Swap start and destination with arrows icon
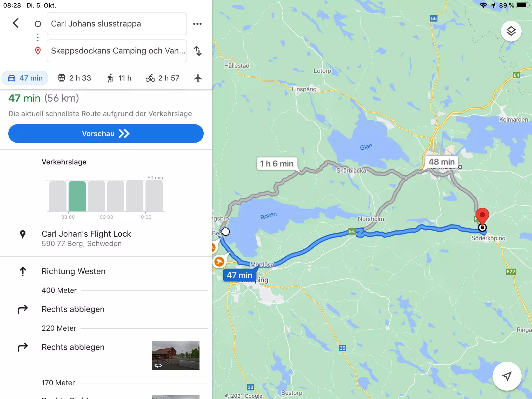Viewport: 532px width, 399px height. [198, 51]
